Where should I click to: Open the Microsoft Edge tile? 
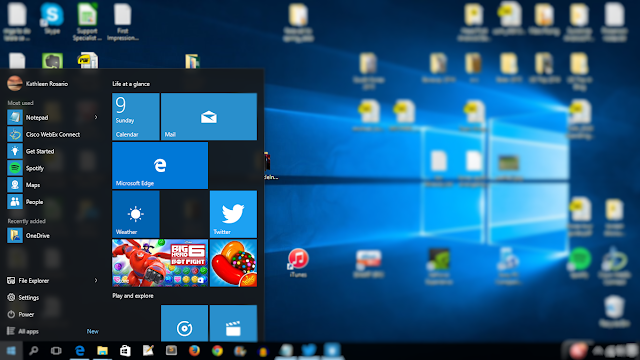coord(160,165)
